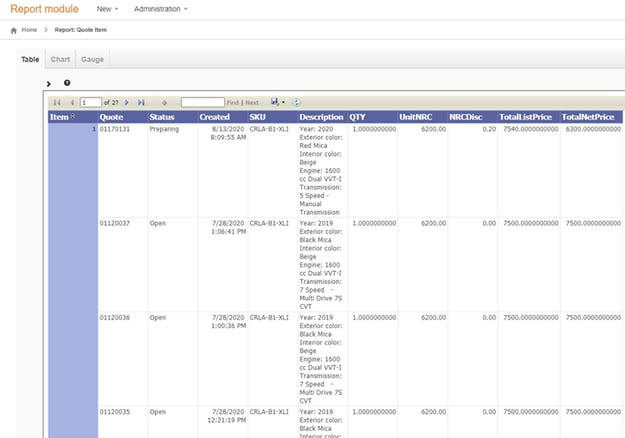Image resolution: width=625 pixels, height=438 pixels.
Task: Click the home icon in breadcrumb
Action: [14, 30]
